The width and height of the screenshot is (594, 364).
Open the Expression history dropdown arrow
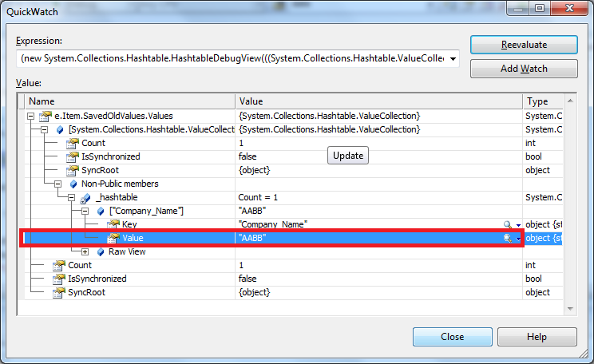point(453,59)
